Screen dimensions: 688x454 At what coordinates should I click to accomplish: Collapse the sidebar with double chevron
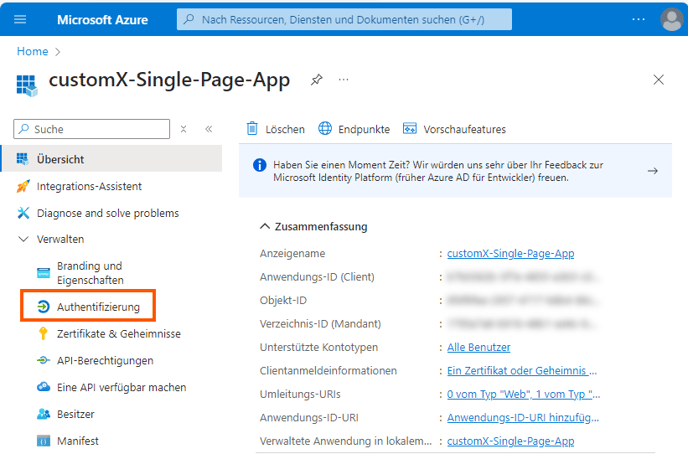pyautogui.click(x=208, y=129)
